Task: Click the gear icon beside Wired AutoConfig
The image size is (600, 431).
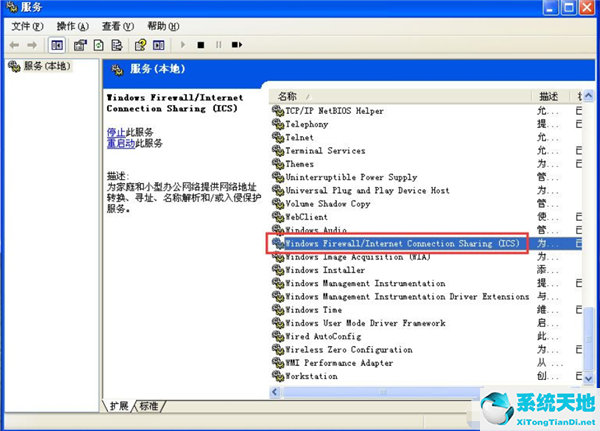Action: point(278,336)
